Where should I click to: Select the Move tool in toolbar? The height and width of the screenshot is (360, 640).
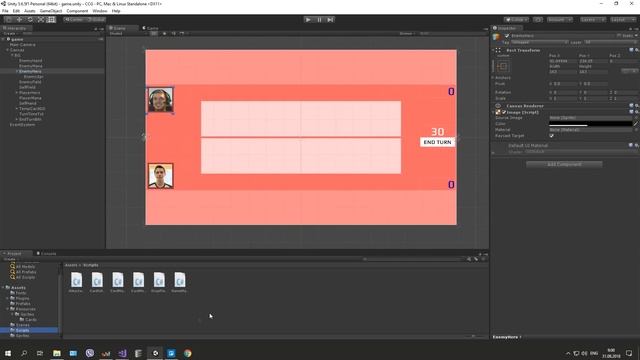pyautogui.click(x=19, y=20)
